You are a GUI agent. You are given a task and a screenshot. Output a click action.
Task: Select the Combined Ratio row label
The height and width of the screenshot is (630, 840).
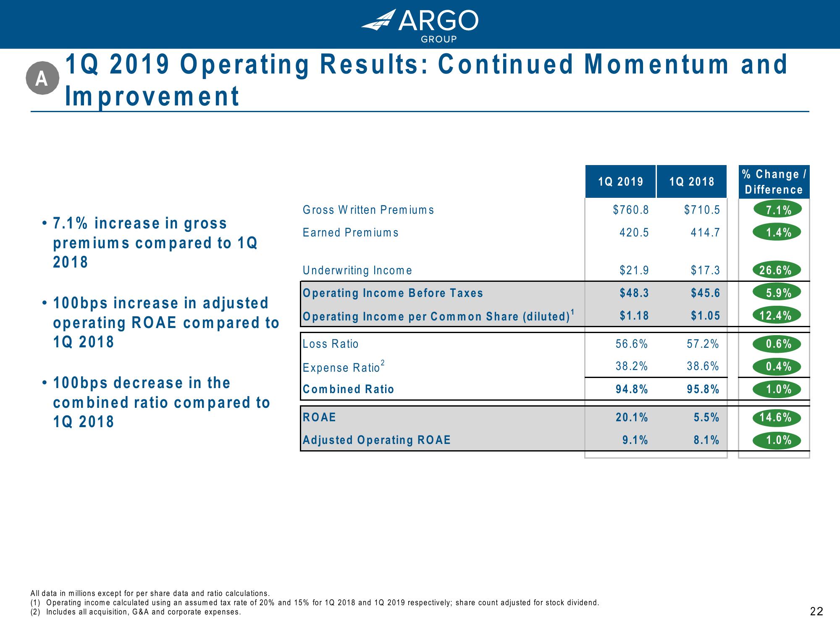pos(348,389)
